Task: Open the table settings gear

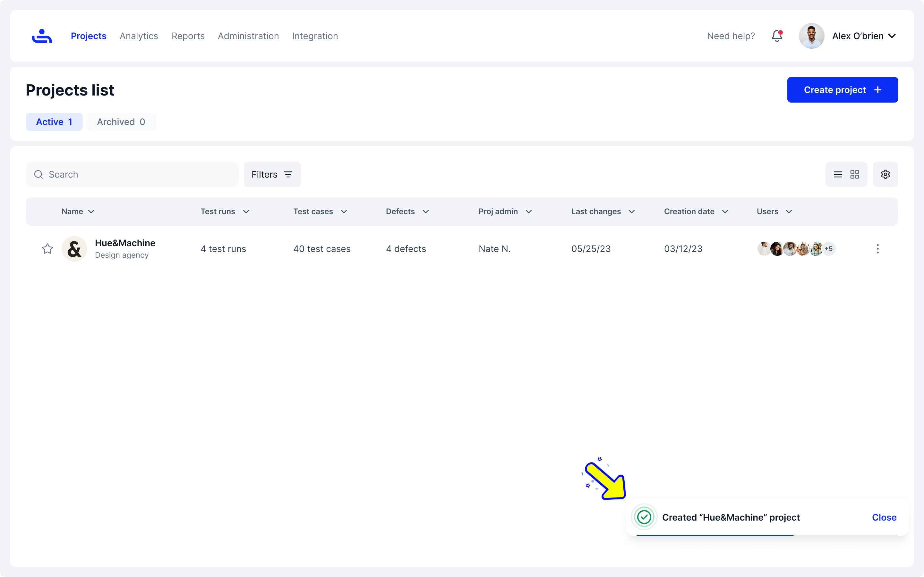Action: pos(885,174)
